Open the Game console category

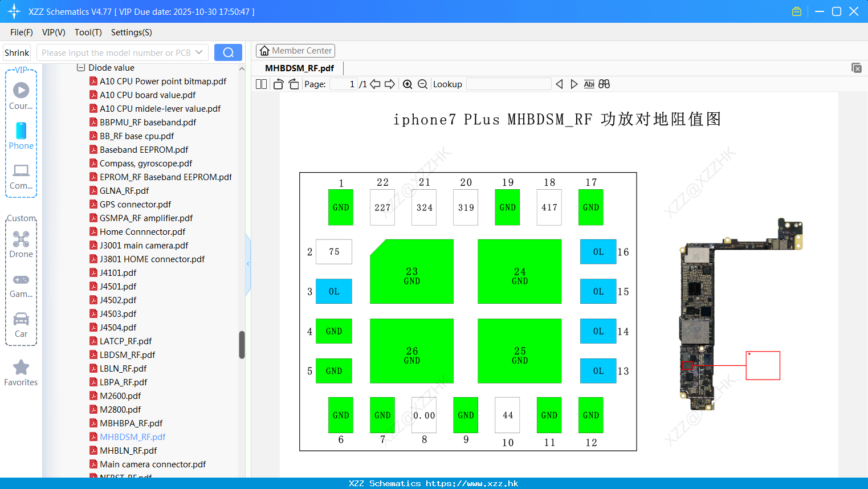[x=21, y=285]
